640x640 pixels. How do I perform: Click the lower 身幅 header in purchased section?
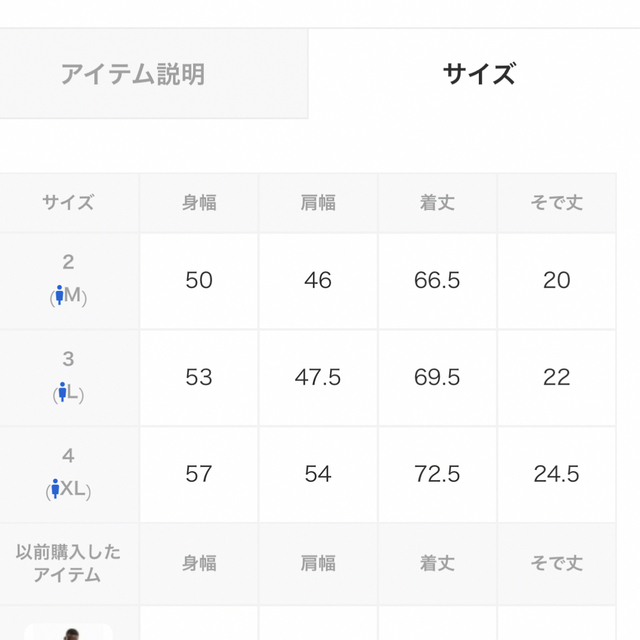click(199, 564)
